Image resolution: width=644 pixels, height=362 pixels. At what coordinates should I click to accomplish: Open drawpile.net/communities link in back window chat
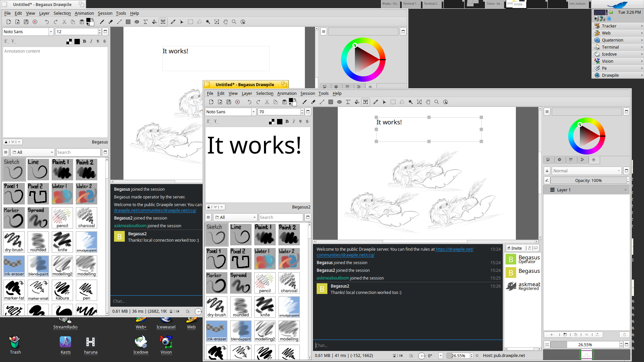tap(155, 210)
